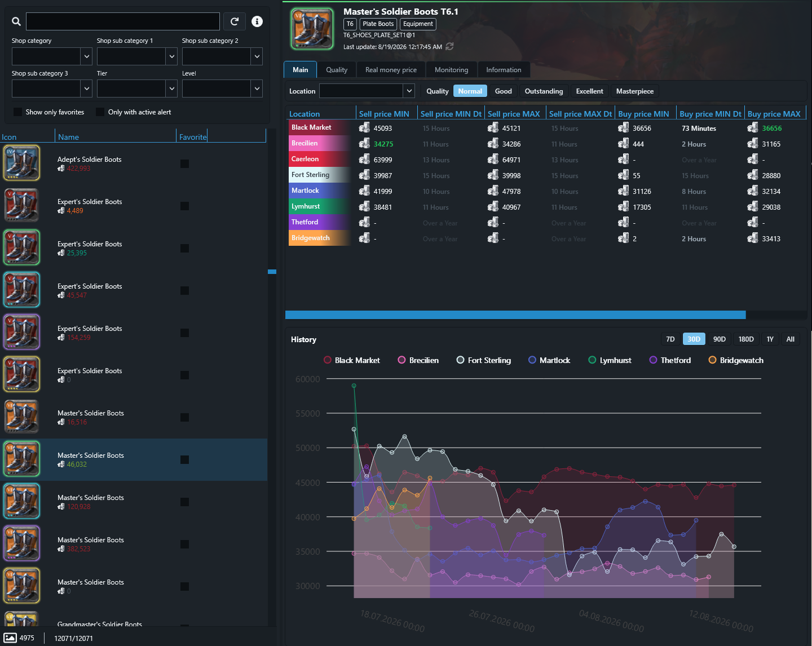Click horizontal scrollbar under price table
The width and height of the screenshot is (812, 646).
coord(515,315)
